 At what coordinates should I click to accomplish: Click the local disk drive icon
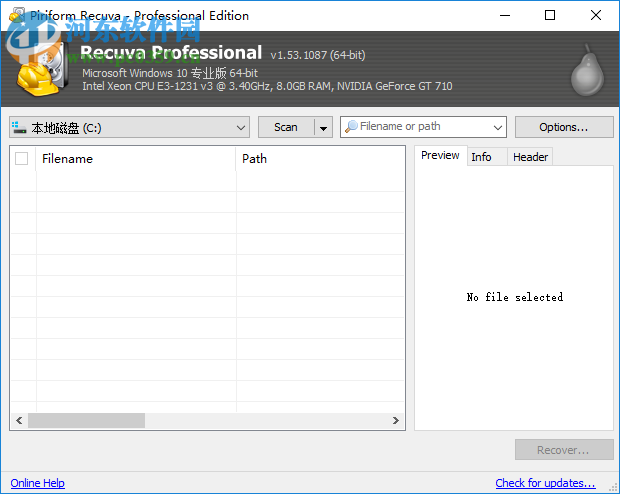pos(19,127)
